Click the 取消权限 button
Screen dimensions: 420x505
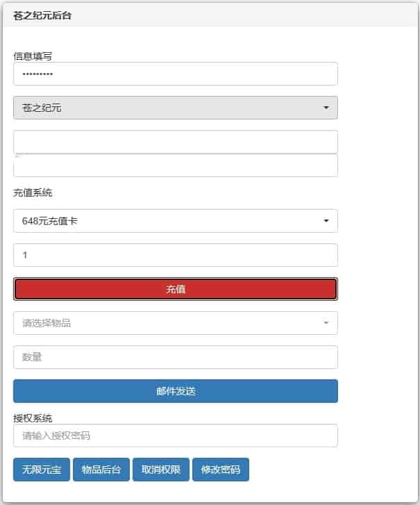click(x=161, y=470)
